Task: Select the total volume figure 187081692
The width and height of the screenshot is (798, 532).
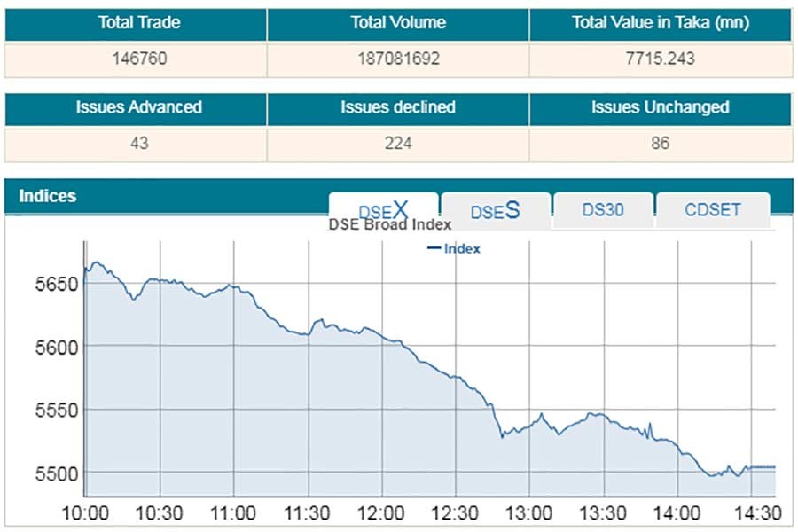Action: (397, 59)
